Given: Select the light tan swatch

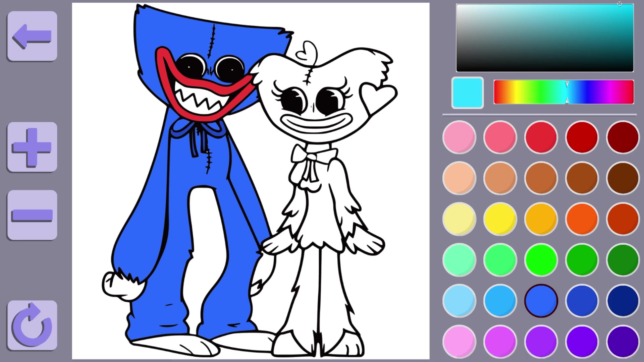Looking at the screenshot, I should [500, 178].
